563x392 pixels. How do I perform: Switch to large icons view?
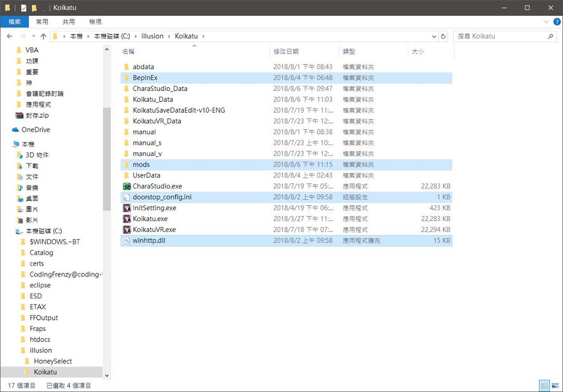point(554,385)
